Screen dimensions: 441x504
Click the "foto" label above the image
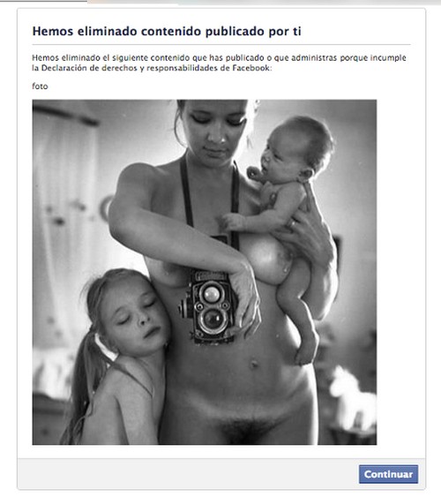click(40, 87)
